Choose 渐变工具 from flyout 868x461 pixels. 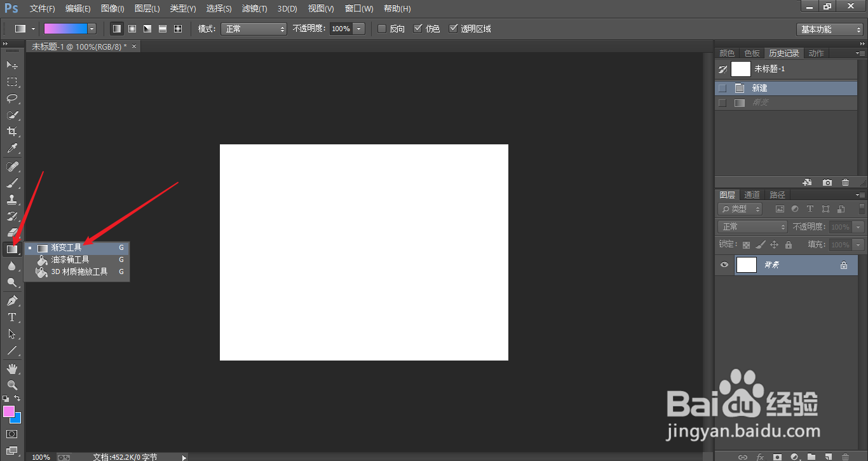coord(77,248)
